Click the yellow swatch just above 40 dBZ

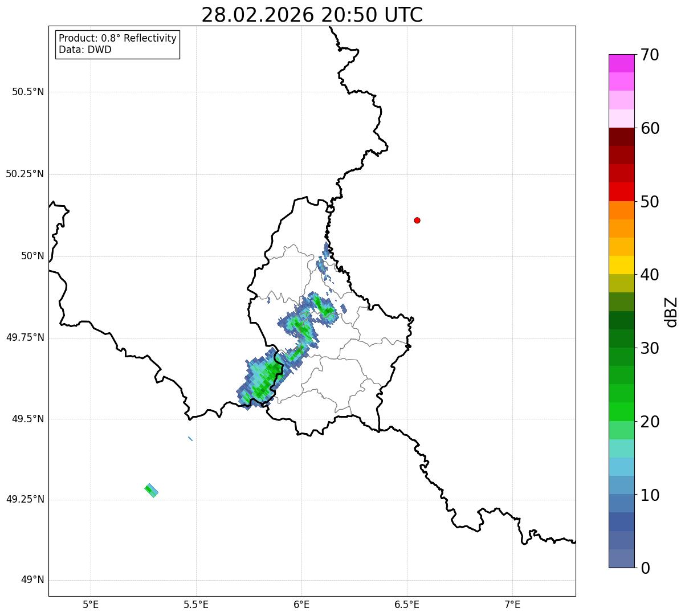tap(621, 265)
